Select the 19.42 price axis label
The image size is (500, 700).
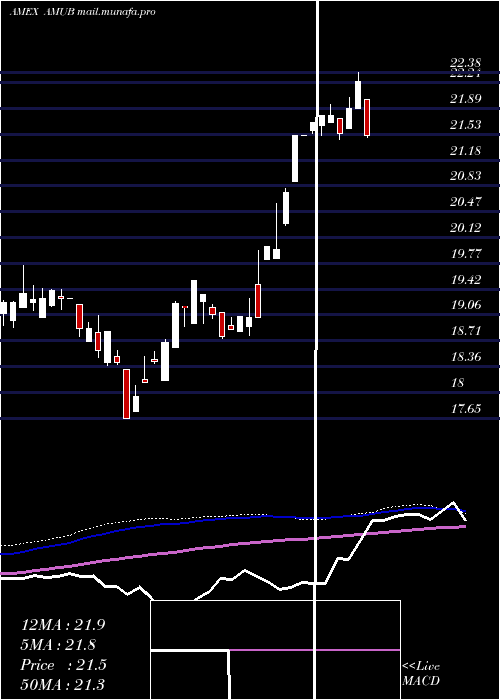click(465, 279)
